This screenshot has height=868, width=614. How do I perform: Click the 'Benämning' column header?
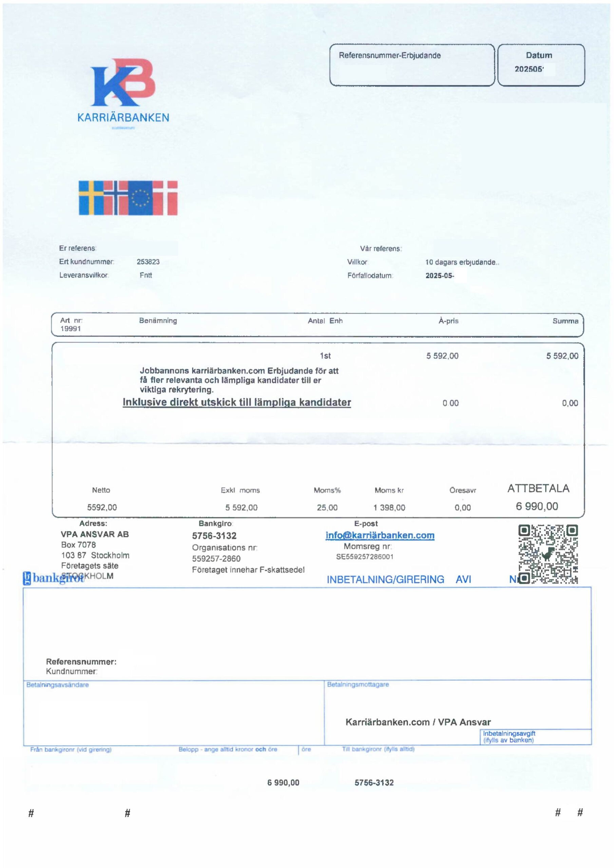[x=158, y=321]
